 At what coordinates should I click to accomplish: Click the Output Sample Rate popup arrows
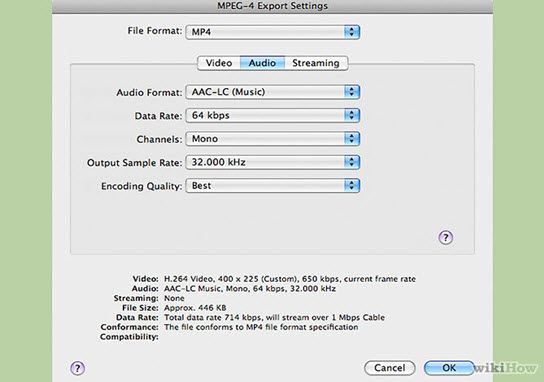(351, 162)
